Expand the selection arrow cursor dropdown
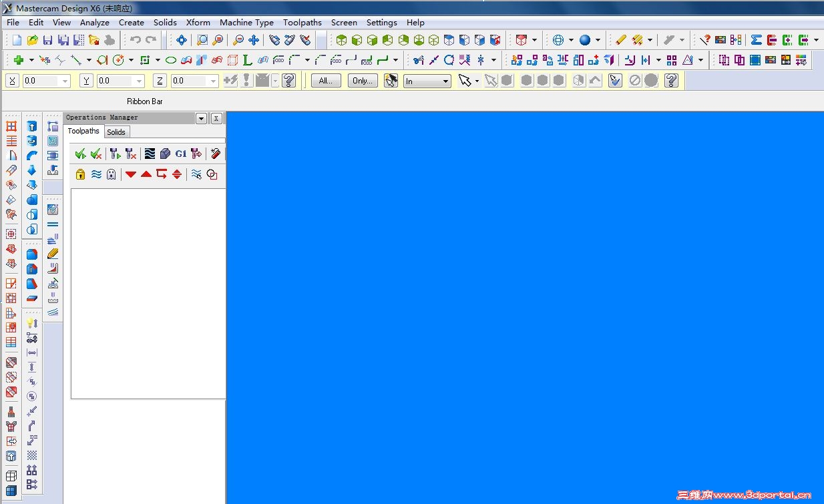Image resolution: width=824 pixels, height=504 pixels. click(477, 81)
